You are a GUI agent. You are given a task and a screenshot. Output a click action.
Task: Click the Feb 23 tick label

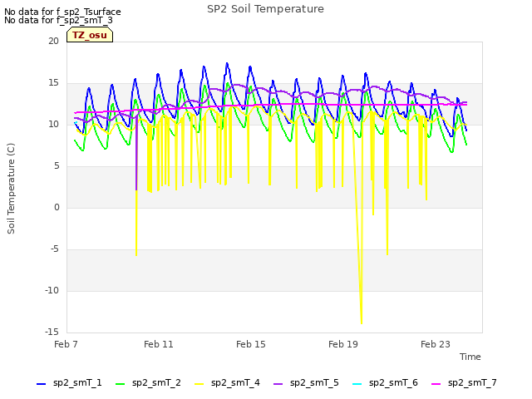coord(436,344)
